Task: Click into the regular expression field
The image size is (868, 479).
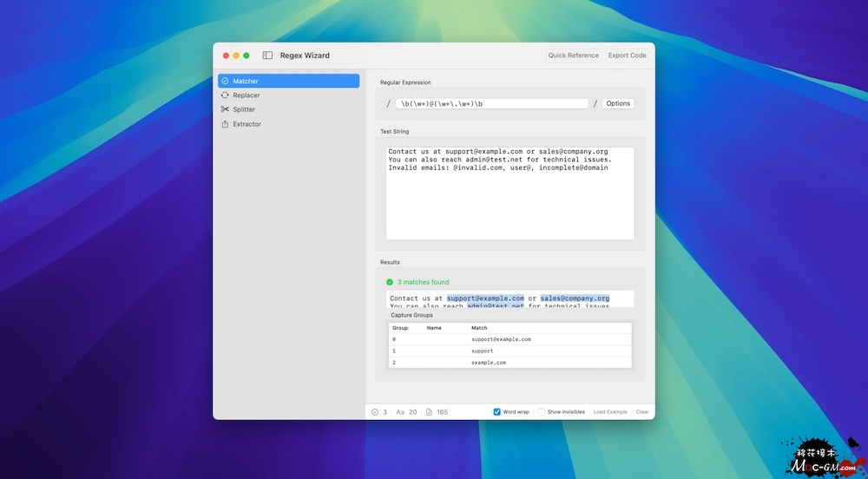Action: coord(491,103)
